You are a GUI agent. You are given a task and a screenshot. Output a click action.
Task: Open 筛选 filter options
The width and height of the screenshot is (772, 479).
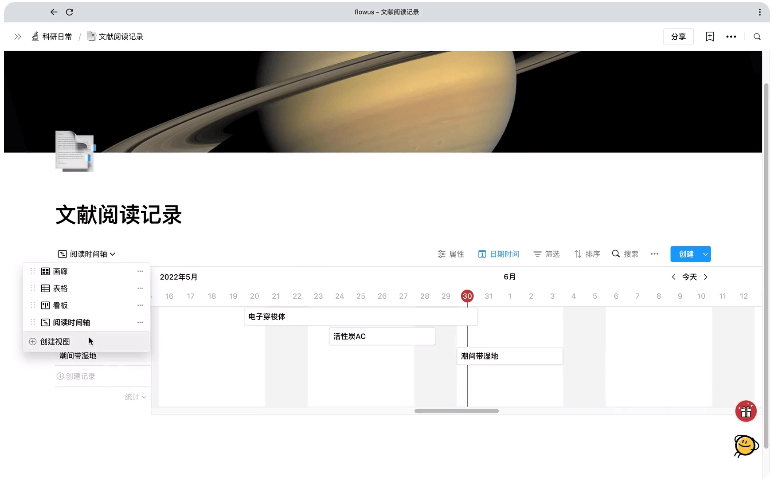pyautogui.click(x=547, y=254)
